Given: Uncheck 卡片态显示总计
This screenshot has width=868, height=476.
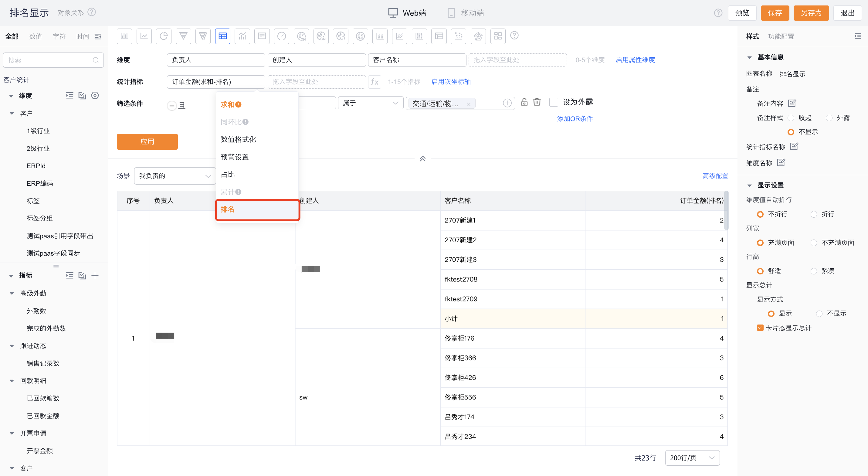Looking at the screenshot, I should (x=761, y=328).
